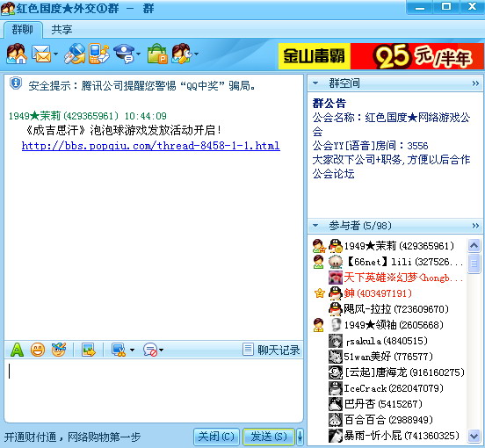The image size is (485, 448).
Task: Click the send picture icon
Action: tap(89, 350)
